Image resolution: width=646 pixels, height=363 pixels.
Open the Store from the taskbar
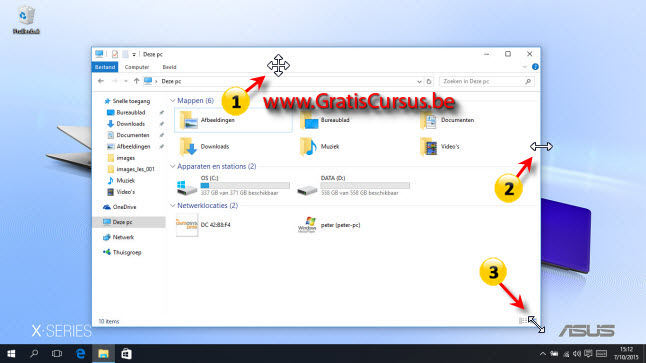[x=126, y=354]
